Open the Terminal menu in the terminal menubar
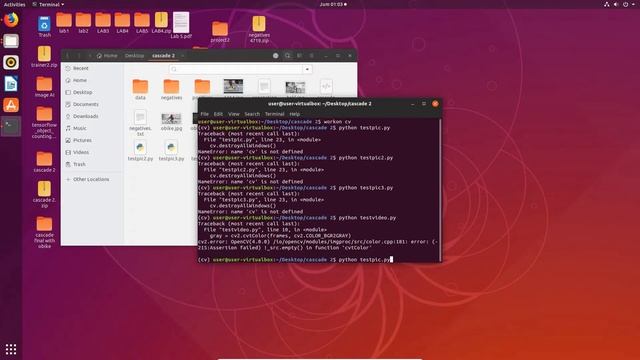Viewport: 640px width, 360px height. [x=274, y=114]
